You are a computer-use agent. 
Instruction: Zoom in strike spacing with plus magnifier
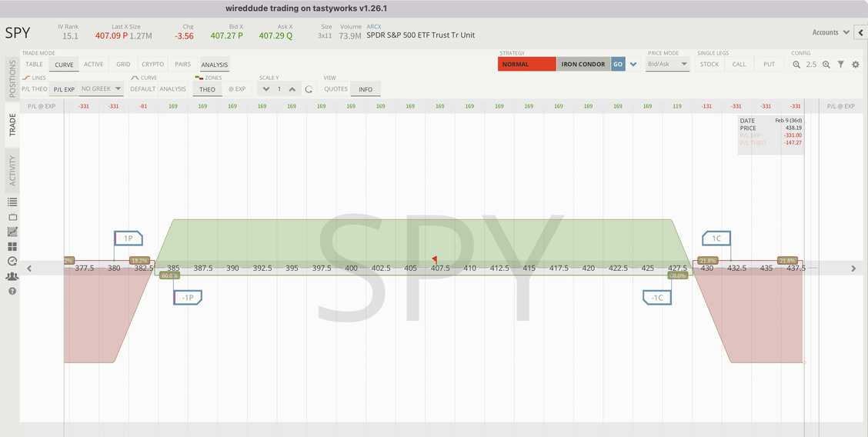[826, 64]
